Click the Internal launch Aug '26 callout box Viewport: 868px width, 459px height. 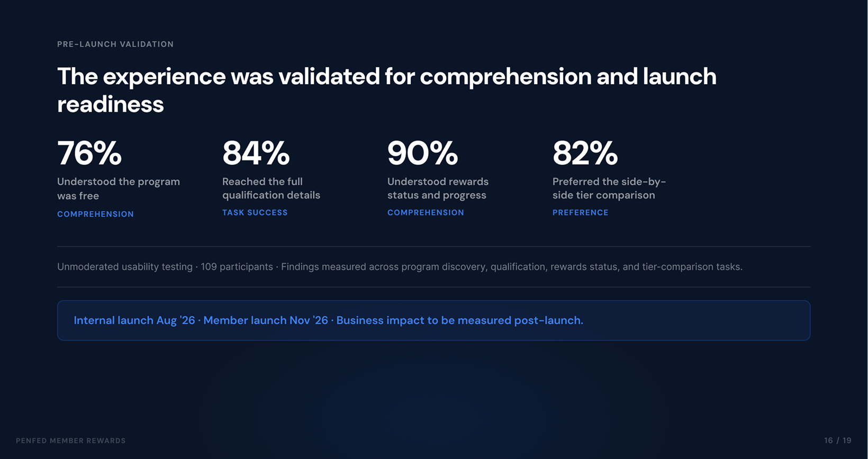pos(433,320)
